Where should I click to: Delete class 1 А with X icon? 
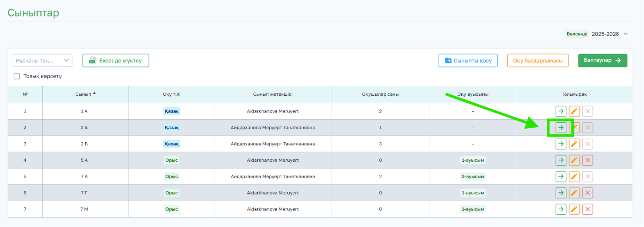pos(588,111)
